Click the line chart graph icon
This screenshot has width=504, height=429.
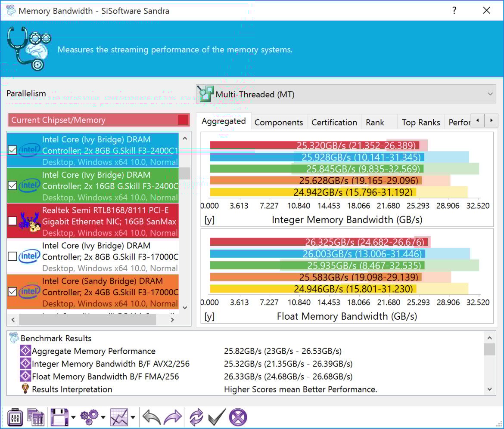pyautogui.click(x=119, y=417)
